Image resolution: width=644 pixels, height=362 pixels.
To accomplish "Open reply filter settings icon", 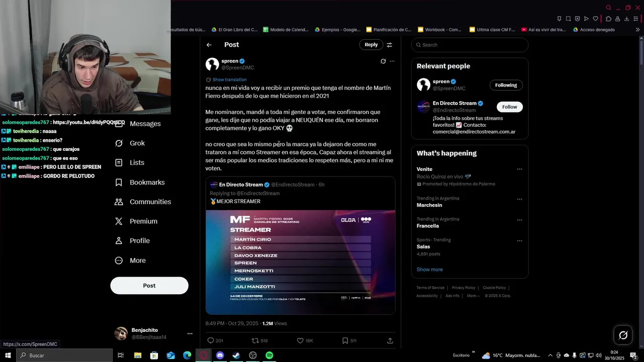I will pos(389,45).
